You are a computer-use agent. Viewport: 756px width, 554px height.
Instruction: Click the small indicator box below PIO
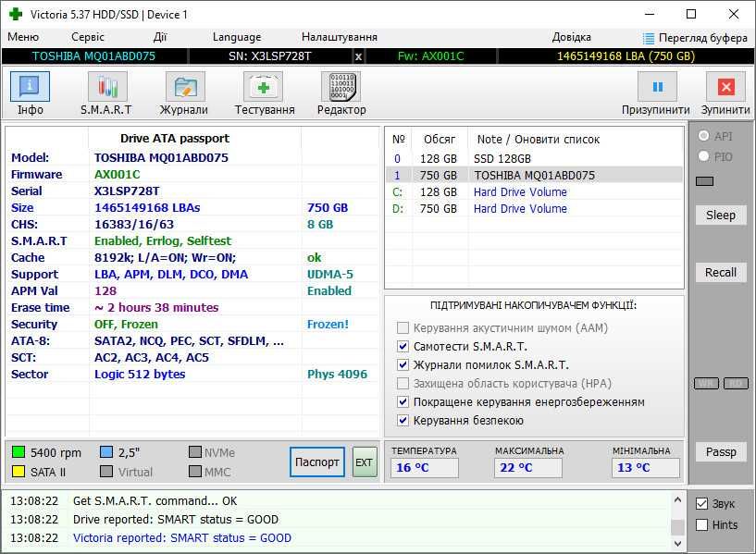point(704,181)
